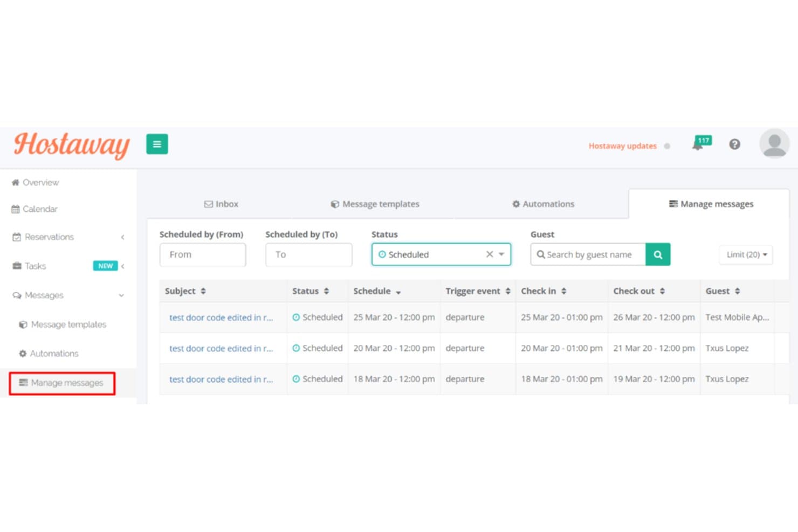Click the NEW badge beside Tasks

pyautogui.click(x=105, y=266)
